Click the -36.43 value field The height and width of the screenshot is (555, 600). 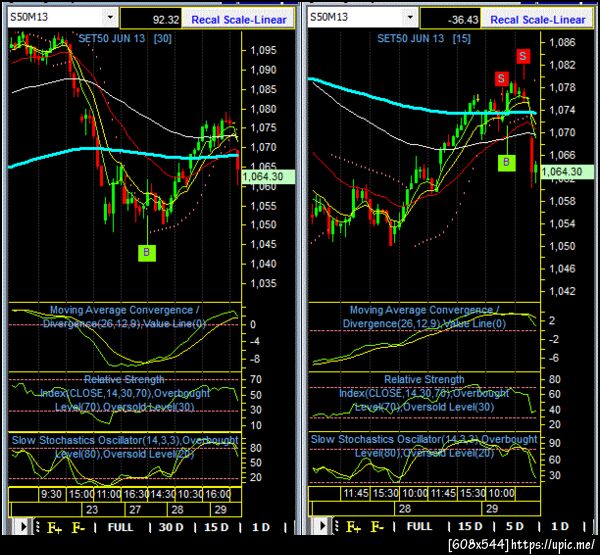pos(451,19)
